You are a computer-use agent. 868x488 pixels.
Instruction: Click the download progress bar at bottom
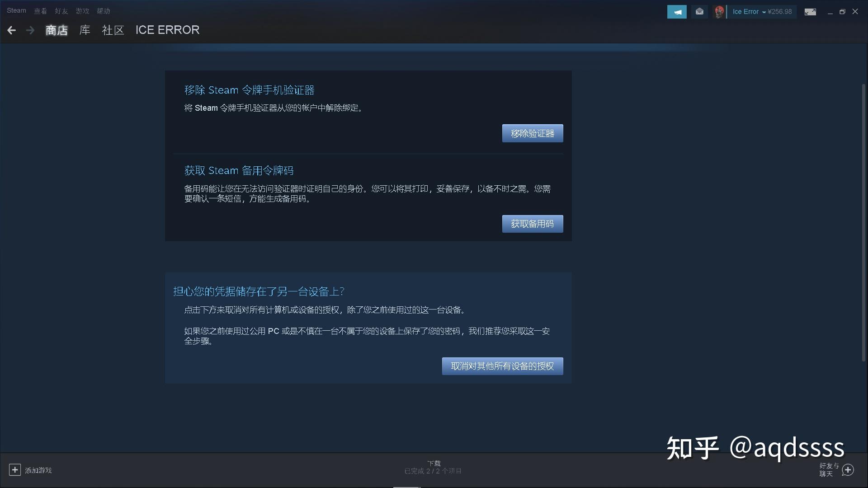[406, 487]
